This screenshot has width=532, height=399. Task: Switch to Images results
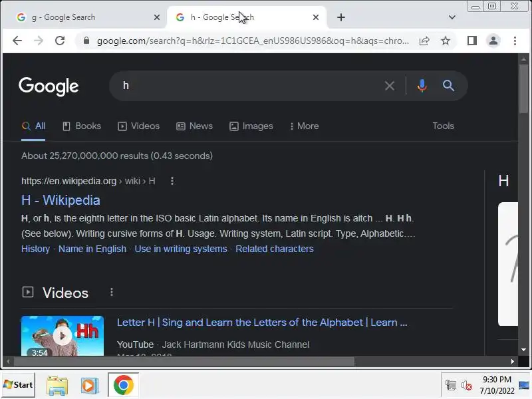click(x=251, y=126)
